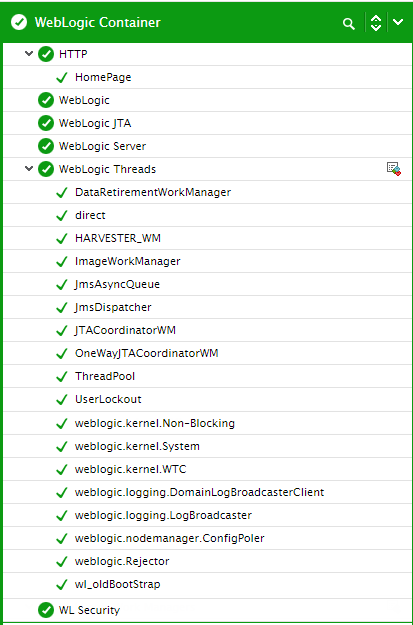The width and height of the screenshot is (413, 625).
Task: Select the WebLogic entry
Action: 84,100
